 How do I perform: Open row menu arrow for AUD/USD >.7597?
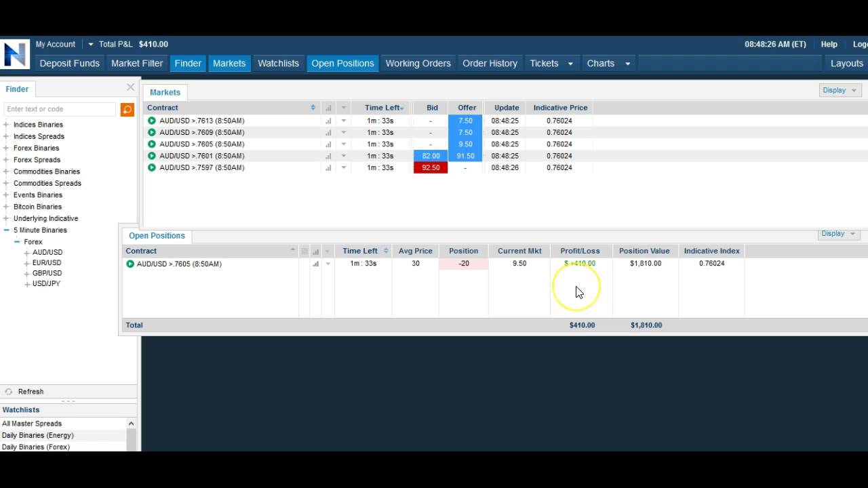[344, 167]
